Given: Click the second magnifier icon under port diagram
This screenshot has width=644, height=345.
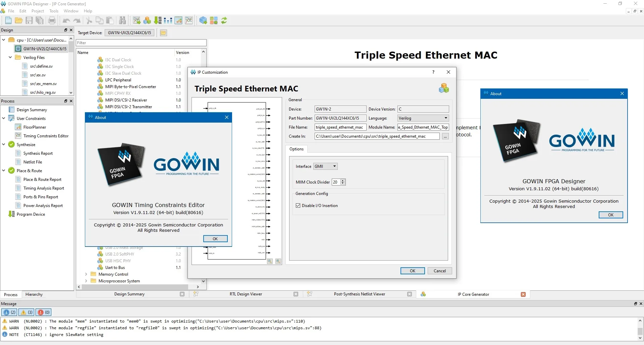Looking at the screenshot, I should pyautogui.click(x=278, y=261).
